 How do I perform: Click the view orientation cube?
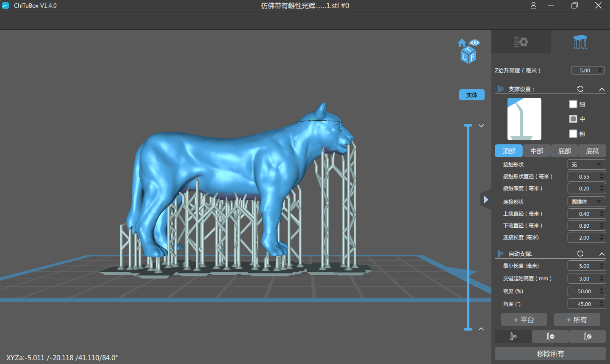tap(469, 55)
